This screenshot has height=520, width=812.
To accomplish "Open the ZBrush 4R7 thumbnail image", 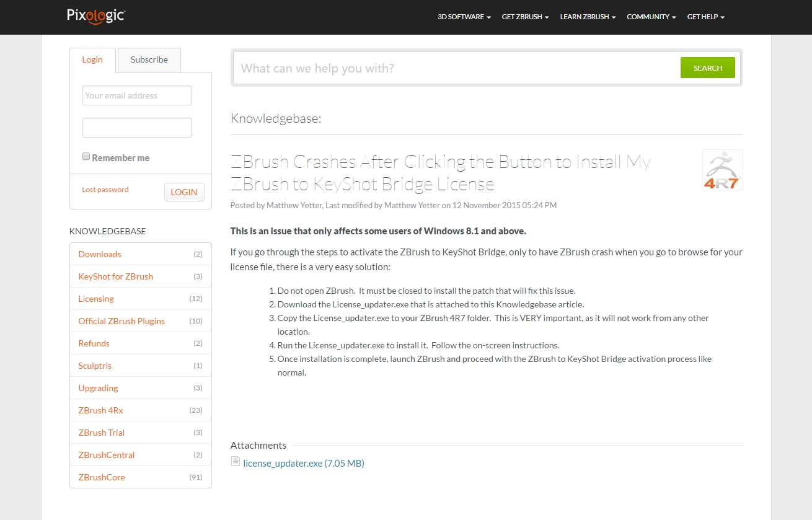I will click(x=722, y=170).
